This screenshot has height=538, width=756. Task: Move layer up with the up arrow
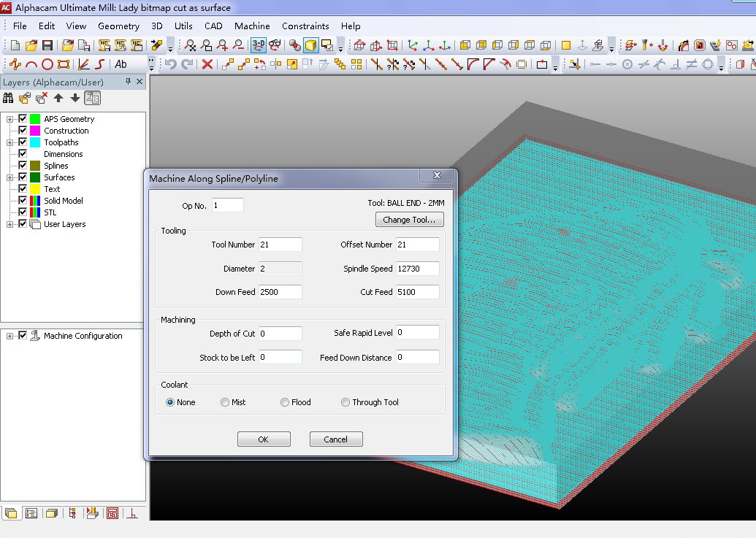[x=58, y=99]
